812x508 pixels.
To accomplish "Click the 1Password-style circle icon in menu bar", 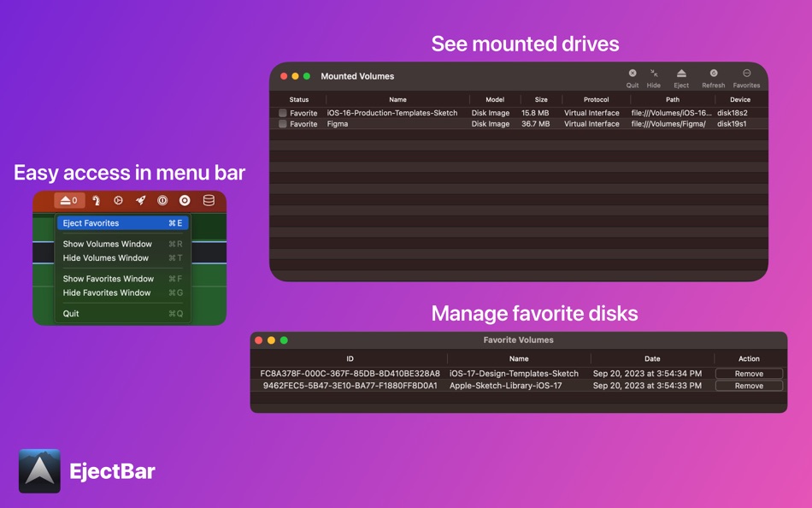I will tap(162, 200).
